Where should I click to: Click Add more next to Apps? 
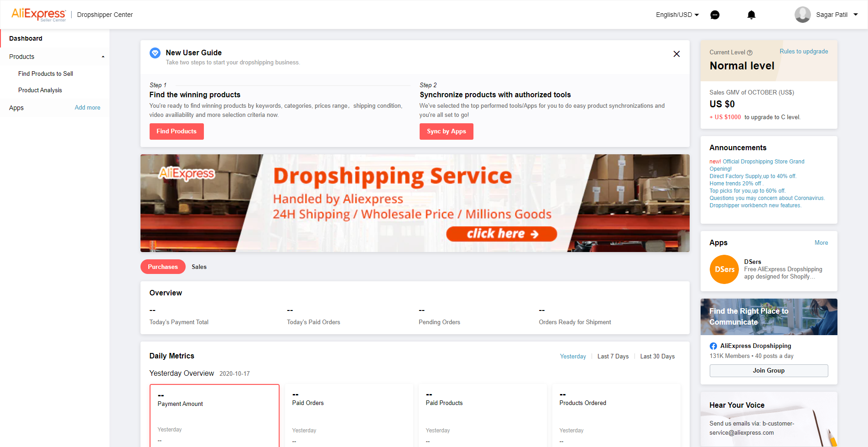click(88, 108)
